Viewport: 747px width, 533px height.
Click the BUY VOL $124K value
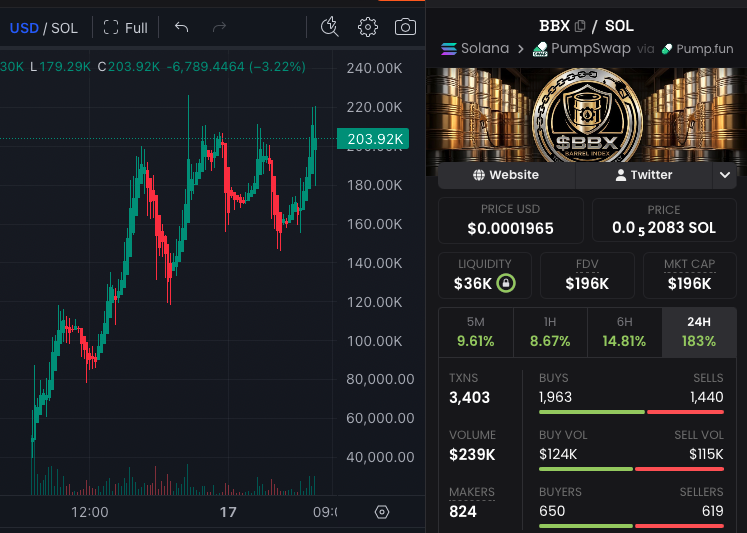pos(558,454)
